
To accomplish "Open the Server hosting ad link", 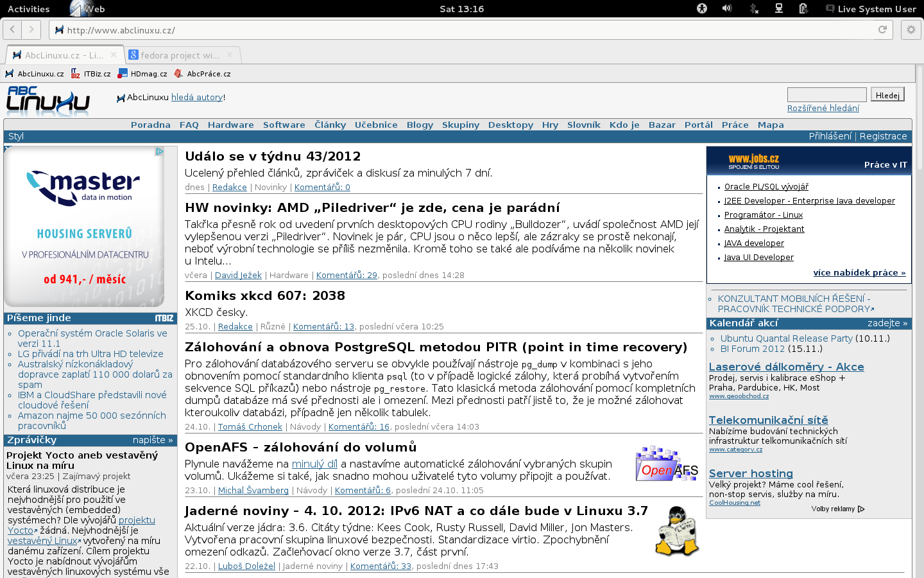I will coord(751,473).
